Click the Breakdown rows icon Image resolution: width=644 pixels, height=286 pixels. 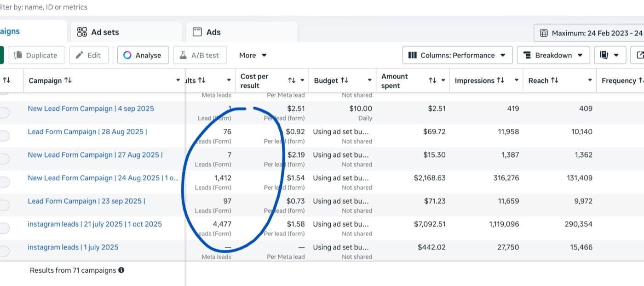(x=527, y=55)
